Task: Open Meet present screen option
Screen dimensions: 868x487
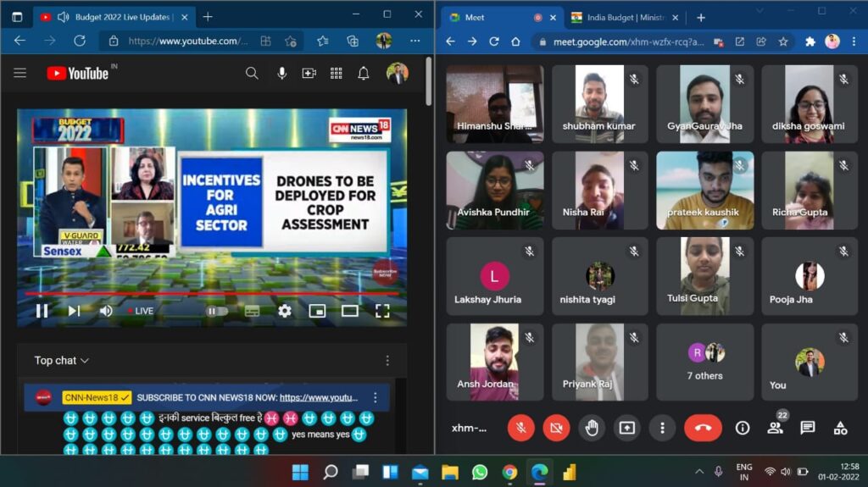Action: click(x=627, y=428)
